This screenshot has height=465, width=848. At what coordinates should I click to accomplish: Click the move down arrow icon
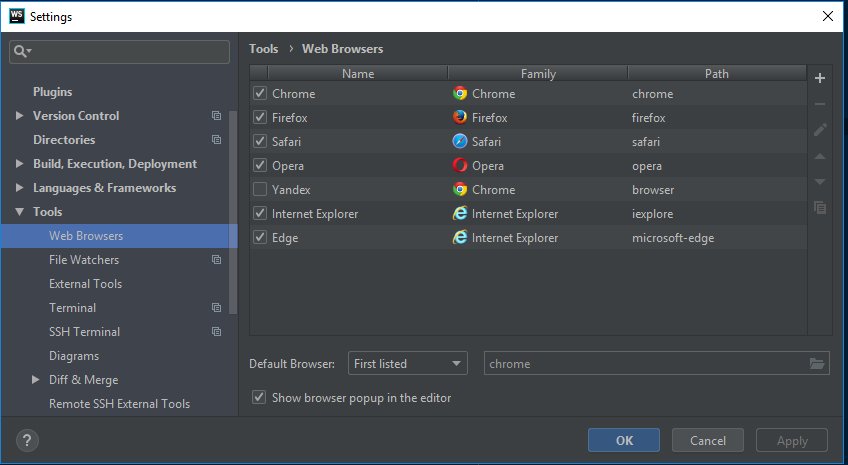tap(820, 182)
